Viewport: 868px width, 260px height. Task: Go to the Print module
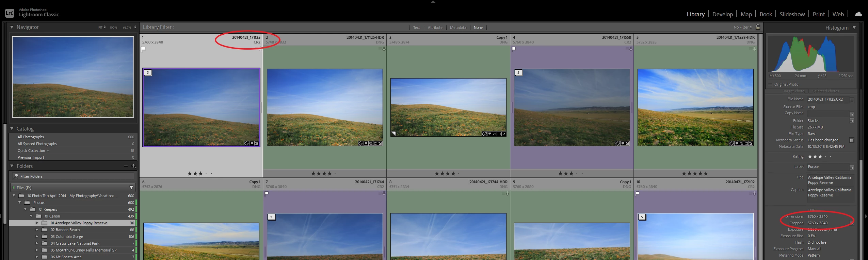pos(819,14)
